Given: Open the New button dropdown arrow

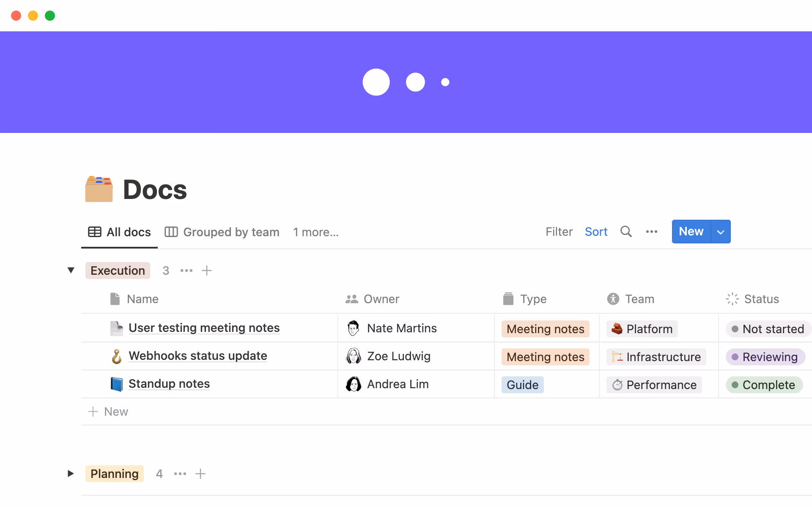Looking at the screenshot, I should (720, 232).
